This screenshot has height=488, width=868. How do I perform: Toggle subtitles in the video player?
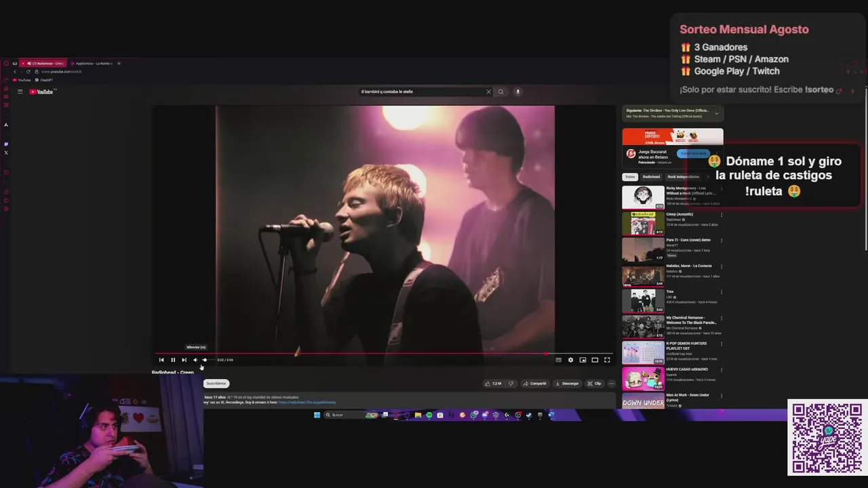pyautogui.click(x=558, y=360)
